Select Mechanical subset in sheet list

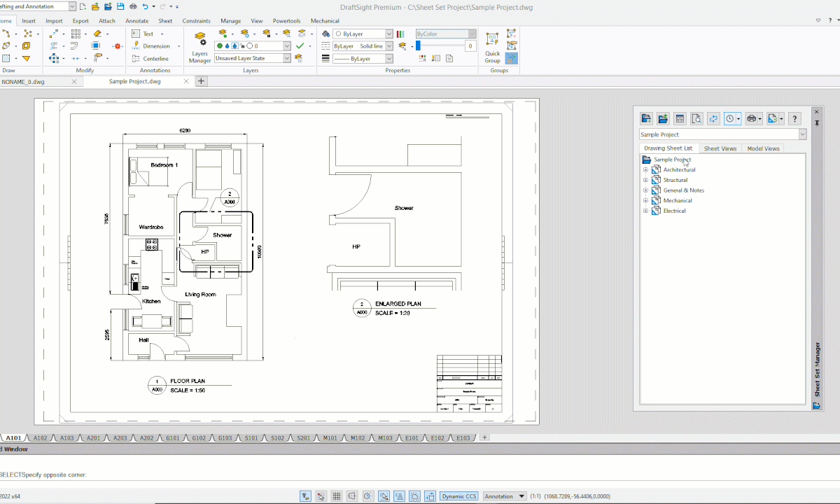coord(678,200)
